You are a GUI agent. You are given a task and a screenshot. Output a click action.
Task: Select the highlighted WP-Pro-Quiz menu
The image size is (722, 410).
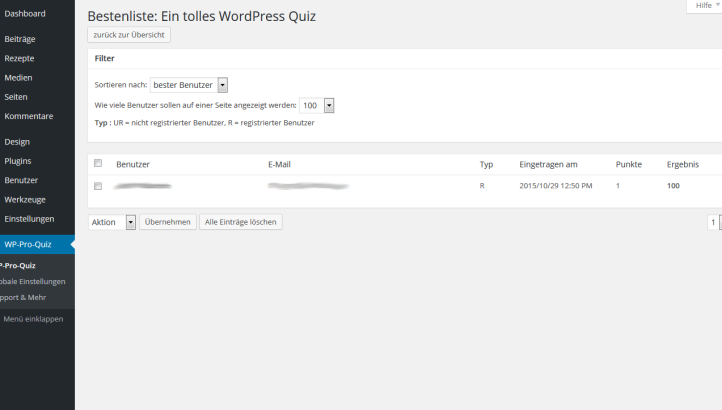(37, 245)
